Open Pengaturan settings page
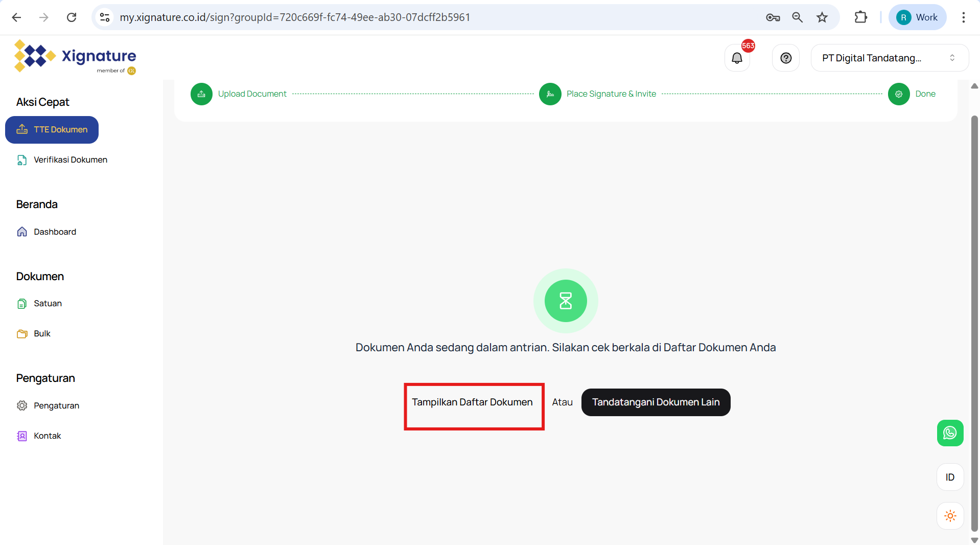This screenshot has width=980, height=545. pos(56,406)
